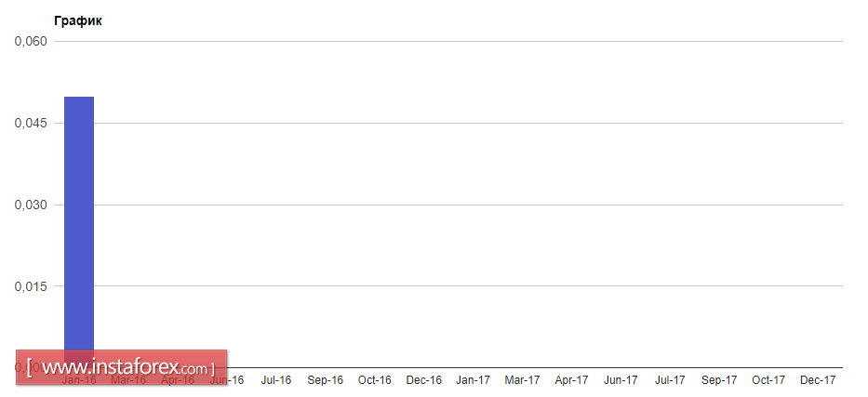
Task: Choose the Jun-17 axis tick label
Action: pos(621,380)
